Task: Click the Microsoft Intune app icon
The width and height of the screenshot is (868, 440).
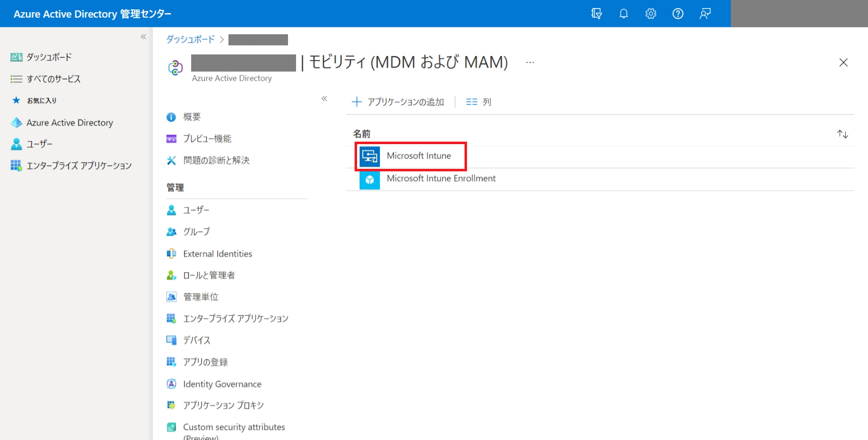Action: (x=370, y=156)
